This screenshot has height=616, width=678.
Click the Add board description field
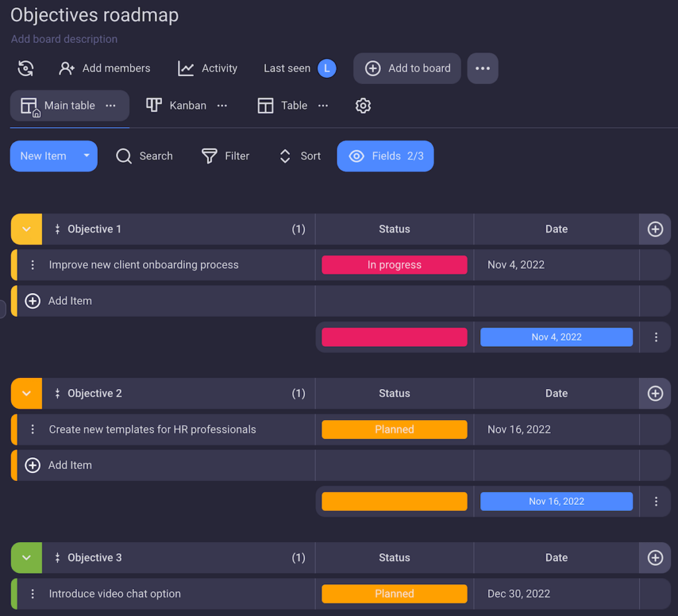(64, 39)
